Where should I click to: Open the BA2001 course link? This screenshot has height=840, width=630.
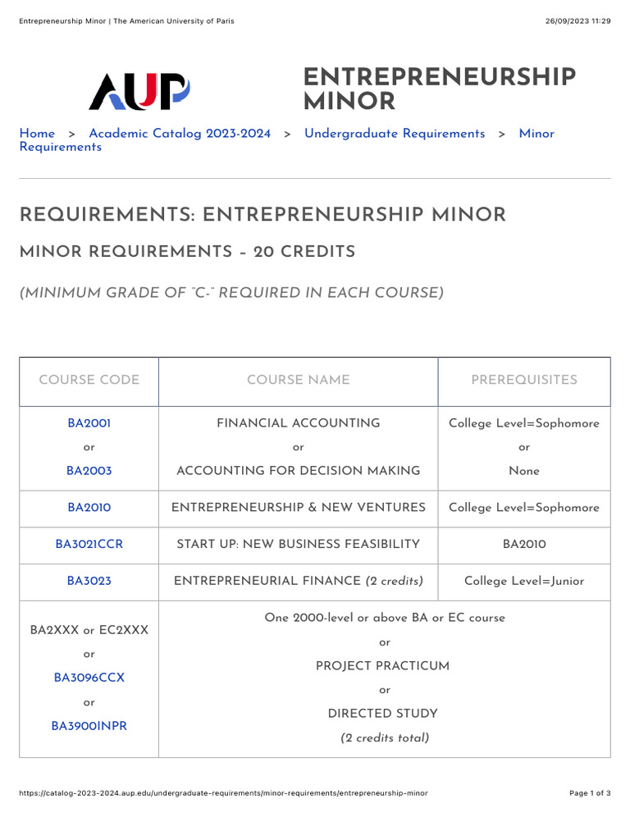coord(89,423)
